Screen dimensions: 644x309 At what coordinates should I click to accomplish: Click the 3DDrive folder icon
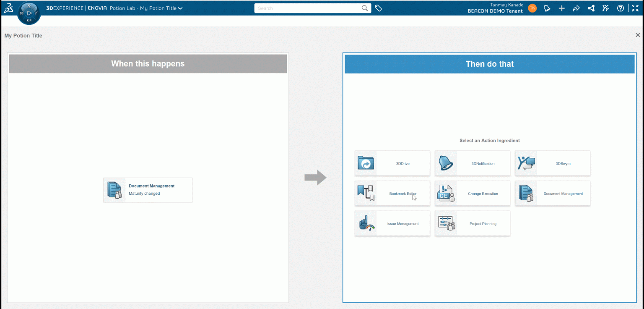click(366, 163)
